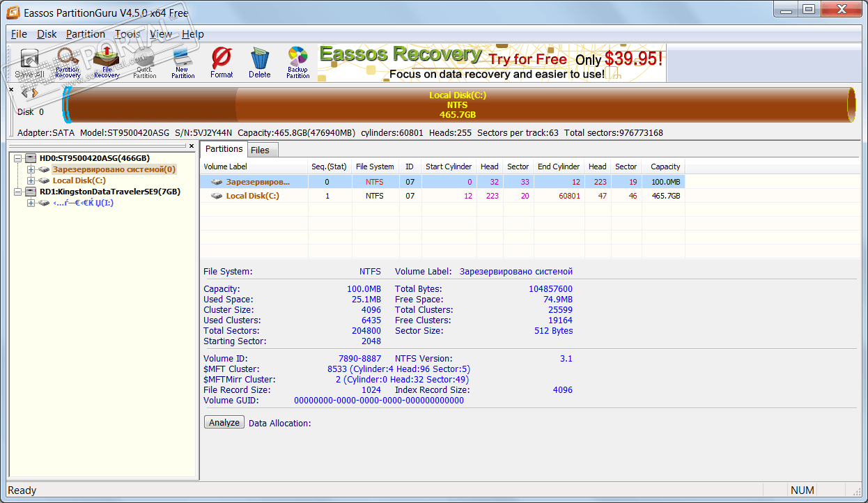Collapse HD0:ST9500420ASG tree node

[18, 158]
